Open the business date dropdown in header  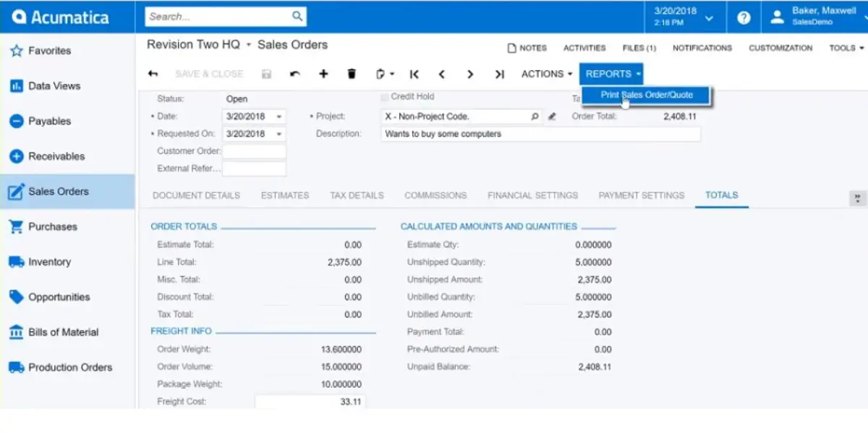click(710, 18)
